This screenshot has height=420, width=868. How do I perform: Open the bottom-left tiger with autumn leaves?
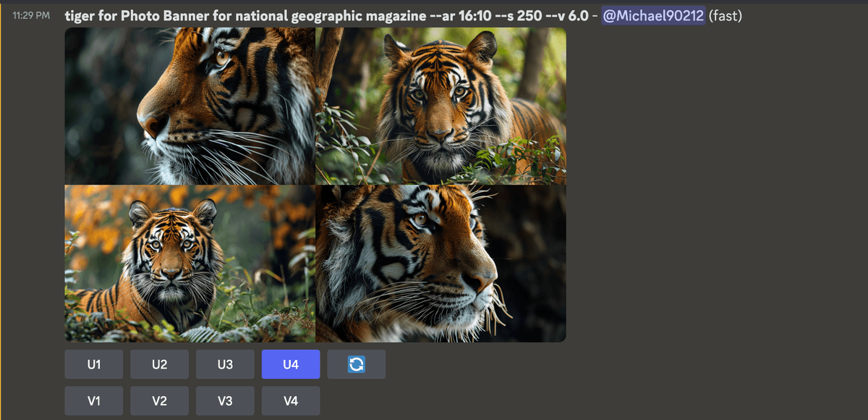(190, 264)
